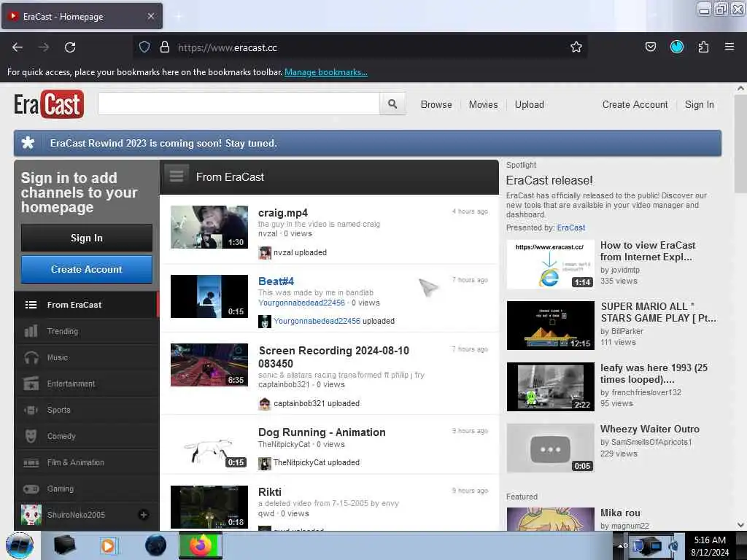The image size is (747, 560).
Task: Click the tracking protection shield icon
Action: pos(144,47)
